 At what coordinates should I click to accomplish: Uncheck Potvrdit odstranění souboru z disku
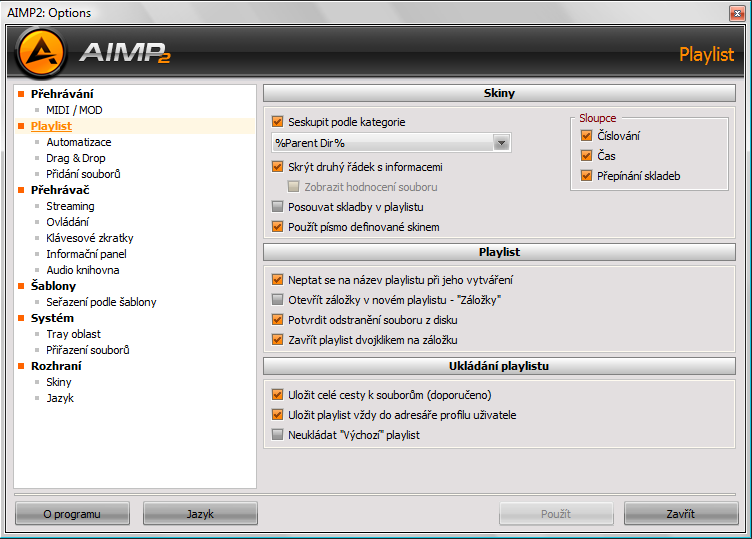(x=277, y=320)
